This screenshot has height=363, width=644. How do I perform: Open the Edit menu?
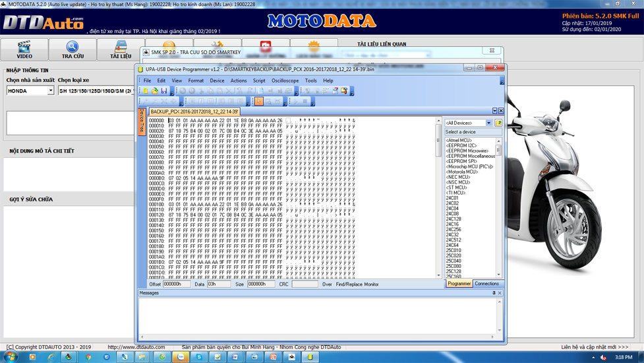pos(161,81)
